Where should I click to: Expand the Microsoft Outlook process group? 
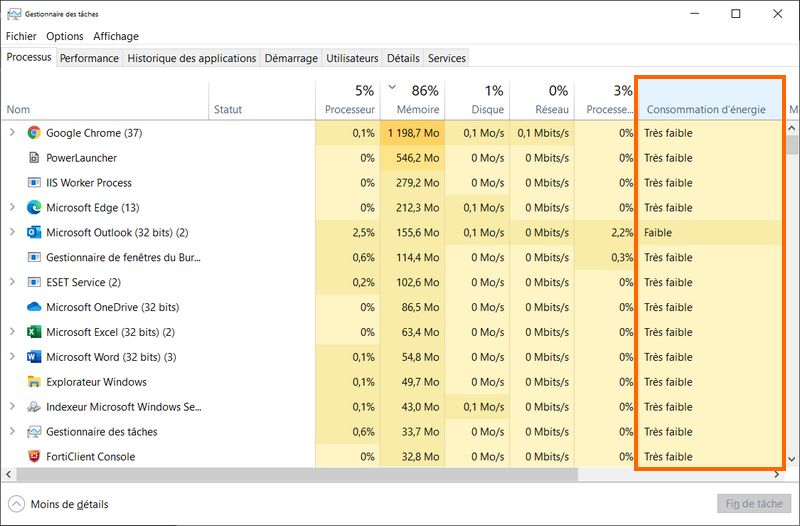tap(12, 233)
